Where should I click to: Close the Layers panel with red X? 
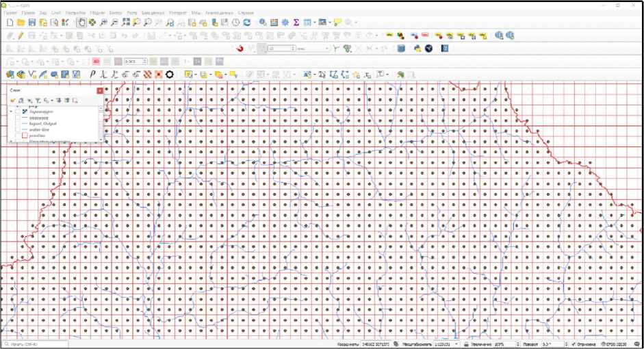tap(100, 90)
